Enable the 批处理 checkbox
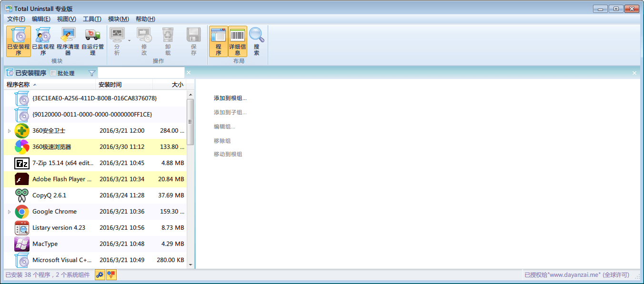Image resolution: width=644 pixels, height=284 pixels. point(54,72)
